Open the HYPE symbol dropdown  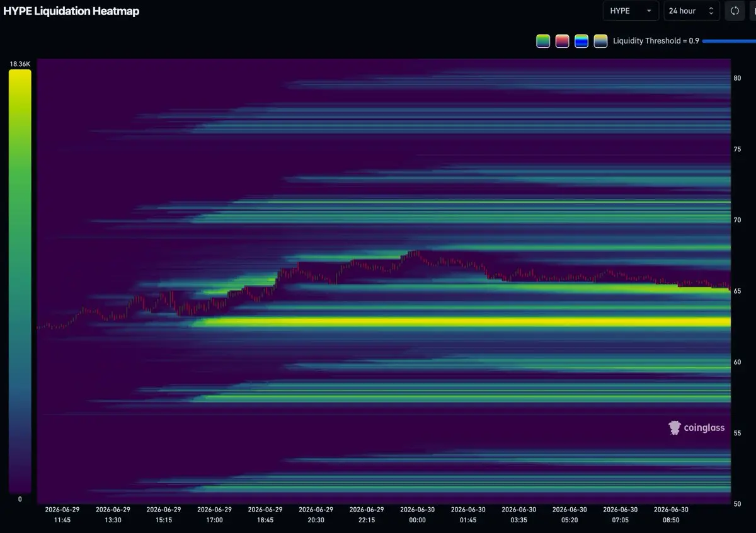point(631,11)
